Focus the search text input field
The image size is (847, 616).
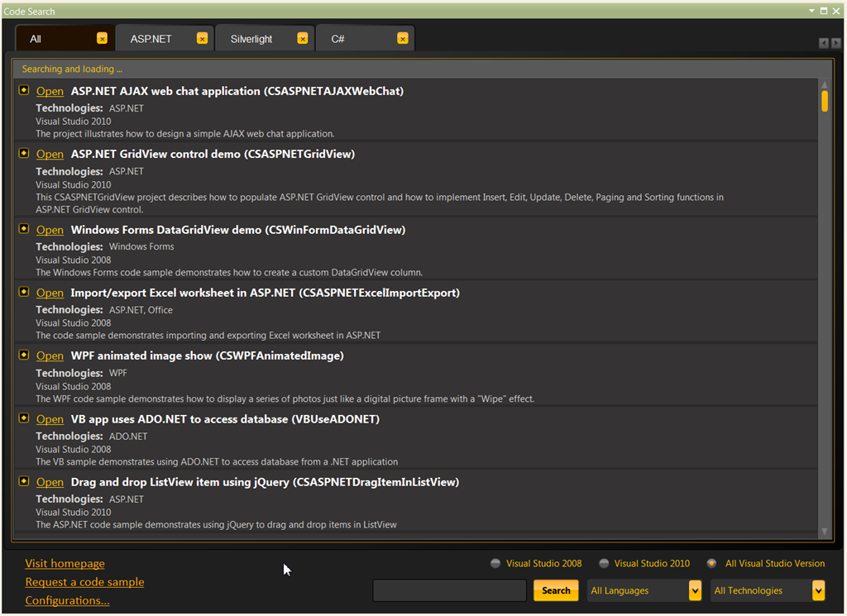(x=449, y=590)
